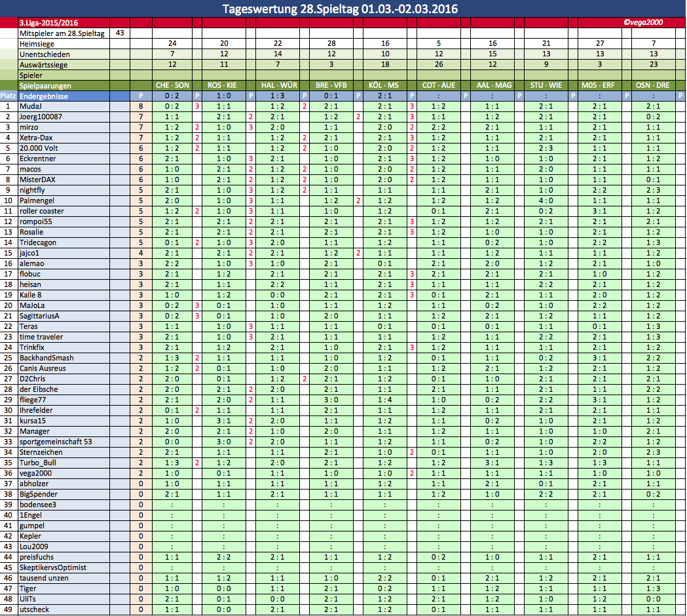
Task: Select the BRE · VFB match header
Action: 331,85
